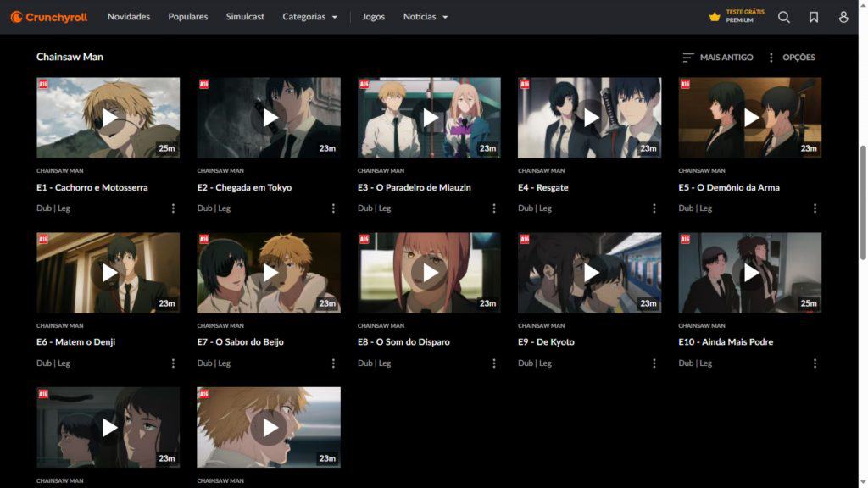Screen dimensions: 868x488
Task: Play episode E6 Matem o Denji
Action: tap(108, 273)
